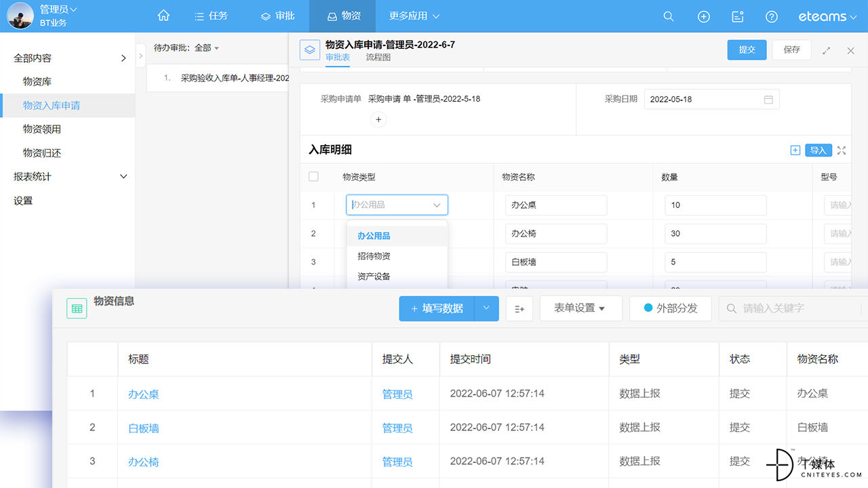The width and height of the screenshot is (868, 488).
Task: Open the 办公桌 record link
Action: pyautogui.click(x=144, y=394)
